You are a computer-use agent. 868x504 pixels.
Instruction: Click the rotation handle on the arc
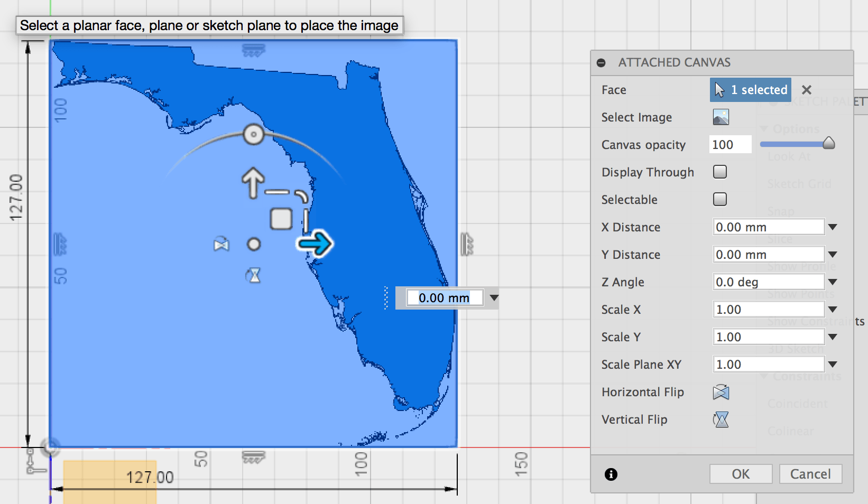254,135
